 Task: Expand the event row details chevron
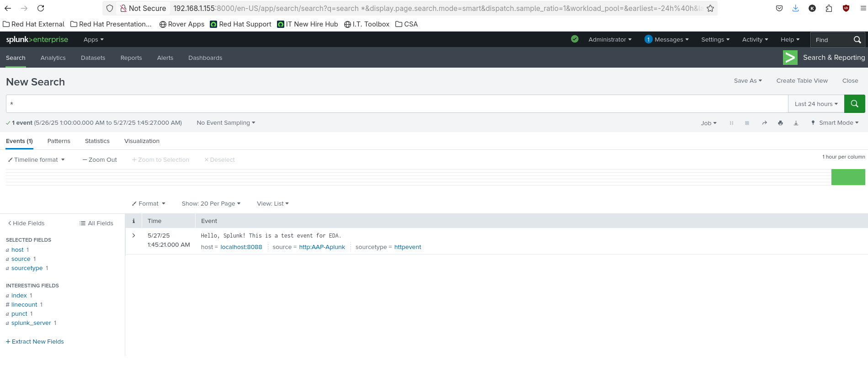pos(133,236)
